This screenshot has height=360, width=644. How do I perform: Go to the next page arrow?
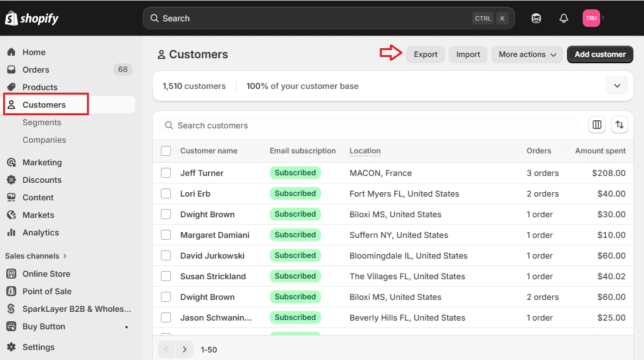coord(185,349)
